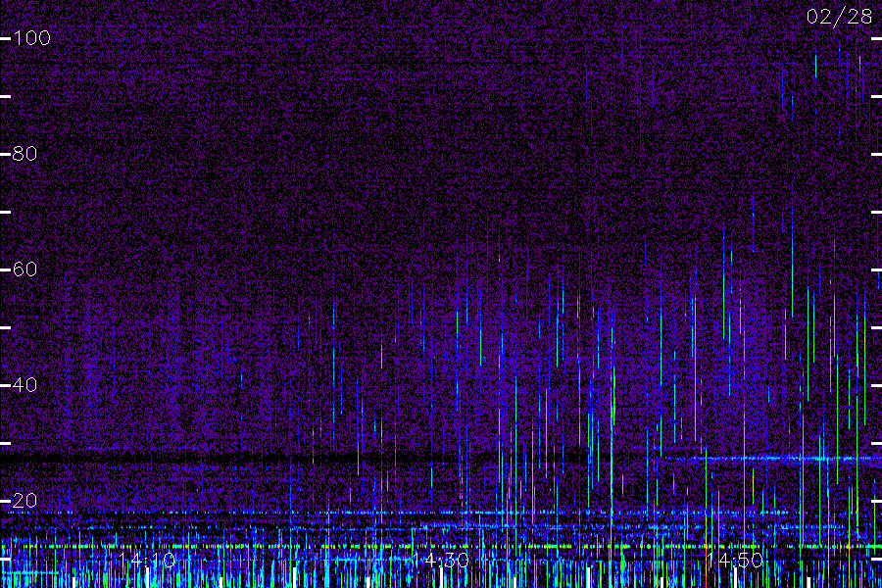This screenshot has width=882, height=588.
Task: Click the 20 frequency axis label
Action: point(24,500)
